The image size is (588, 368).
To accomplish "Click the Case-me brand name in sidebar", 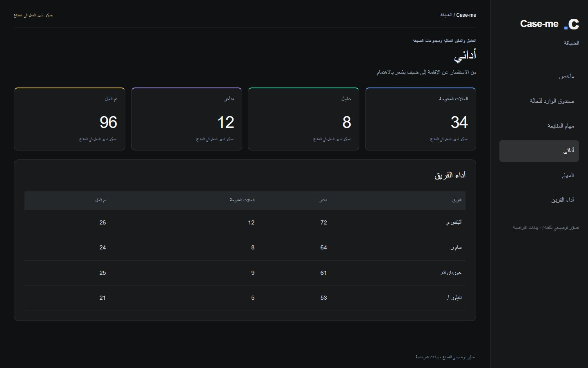I will (x=539, y=24).
